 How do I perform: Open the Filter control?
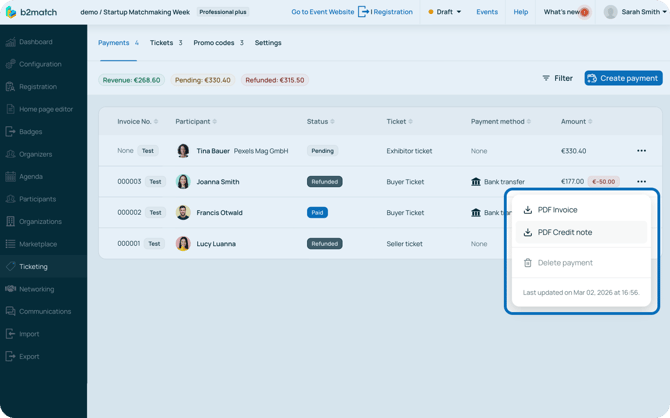(557, 78)
